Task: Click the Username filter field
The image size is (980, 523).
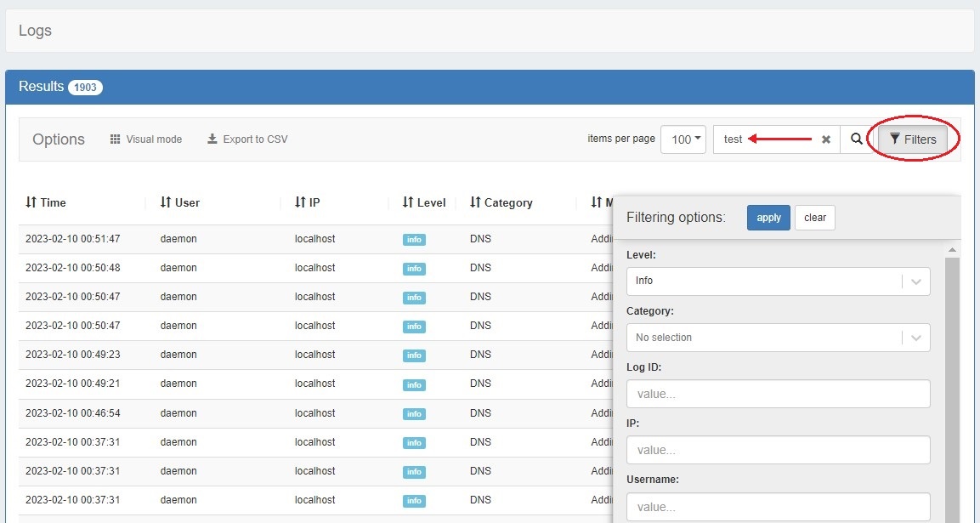Action: (778, 507)
